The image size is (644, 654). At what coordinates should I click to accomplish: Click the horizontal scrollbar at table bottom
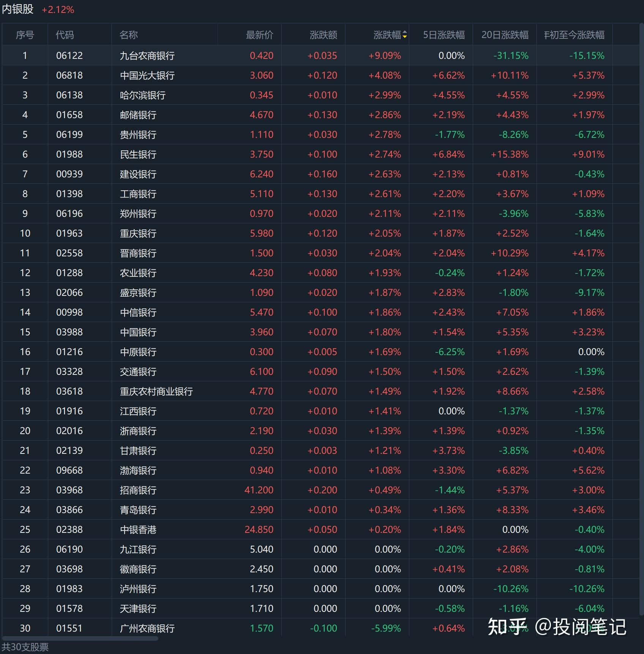(80, 638)
